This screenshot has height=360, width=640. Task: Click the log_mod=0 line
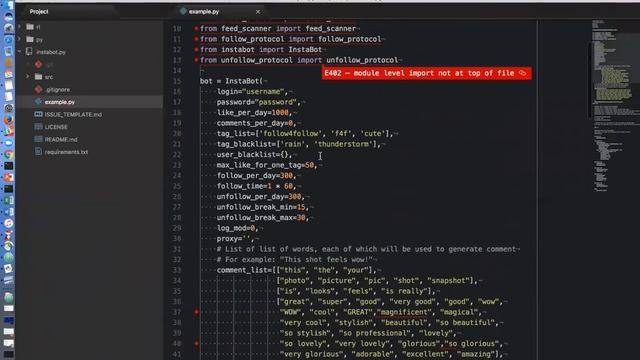pyautogui.click(x=238, y=228)
